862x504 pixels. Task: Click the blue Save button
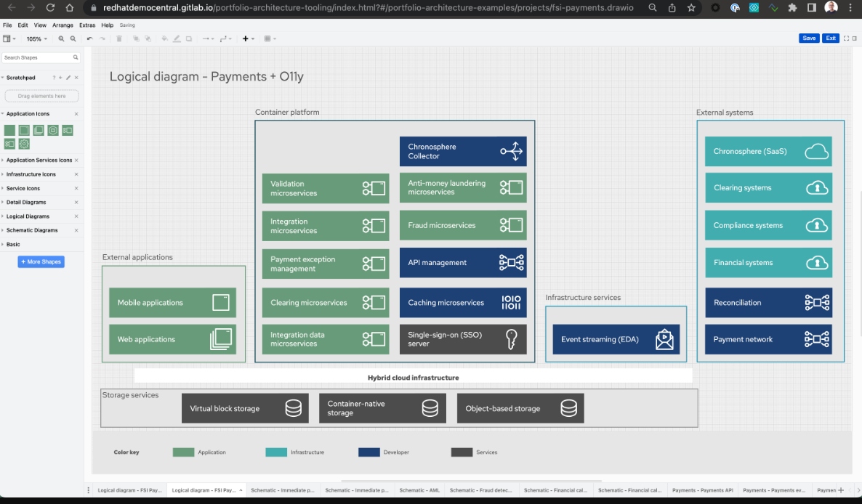pyautogui.click(x=808, y=38)
